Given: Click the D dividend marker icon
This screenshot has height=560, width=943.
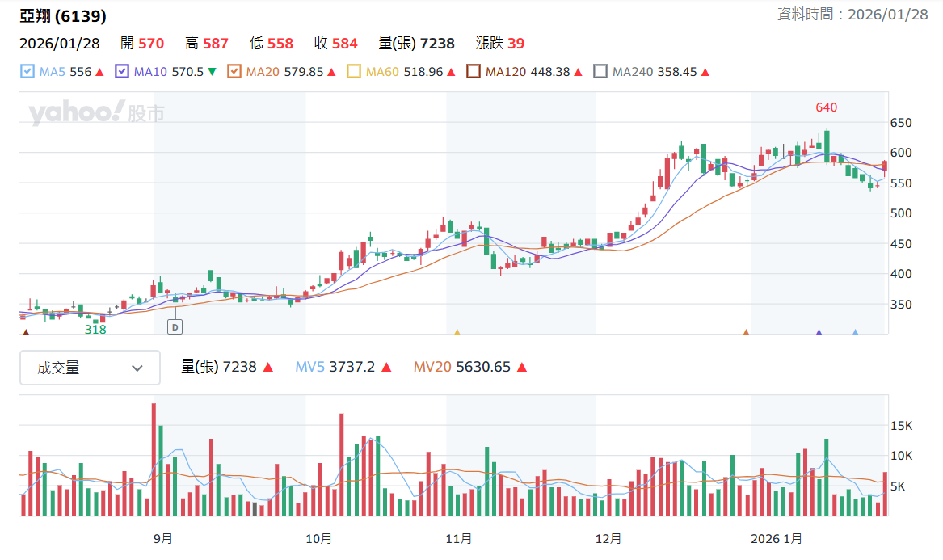Looking at the screenshot, I should (175, 327).
